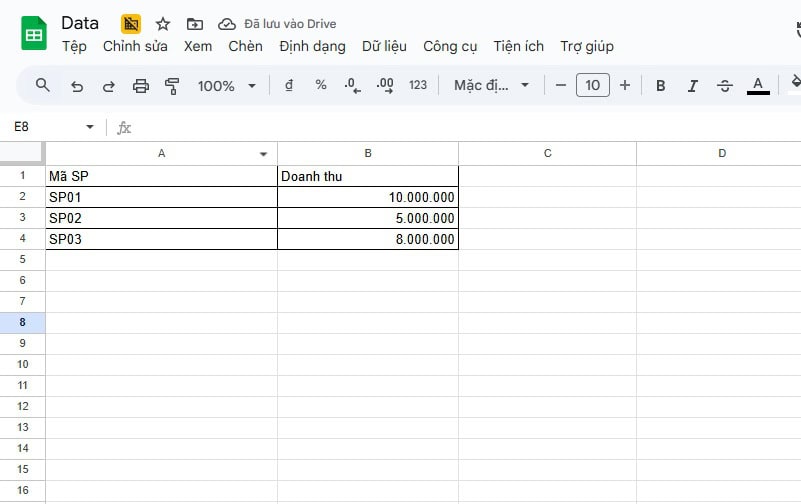The height and width of the screenshot is (504, 801).
Task: Open the Google Sheets home icon
Action: (x=34, y=33)
